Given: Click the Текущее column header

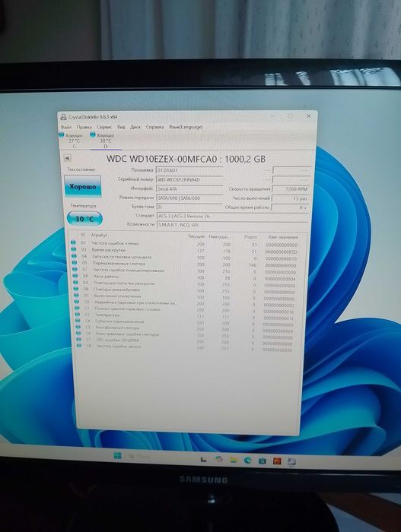Looking at the screenshot, I should 196,236.
